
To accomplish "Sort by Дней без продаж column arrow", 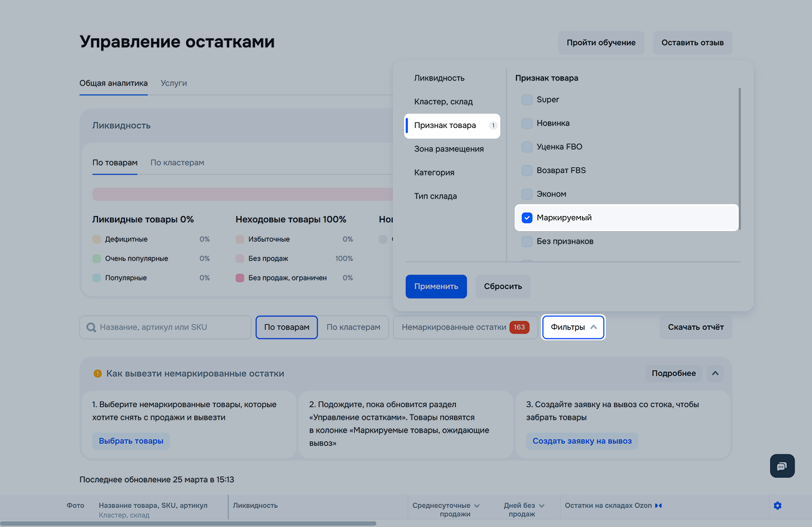I will tap(541, 505).
